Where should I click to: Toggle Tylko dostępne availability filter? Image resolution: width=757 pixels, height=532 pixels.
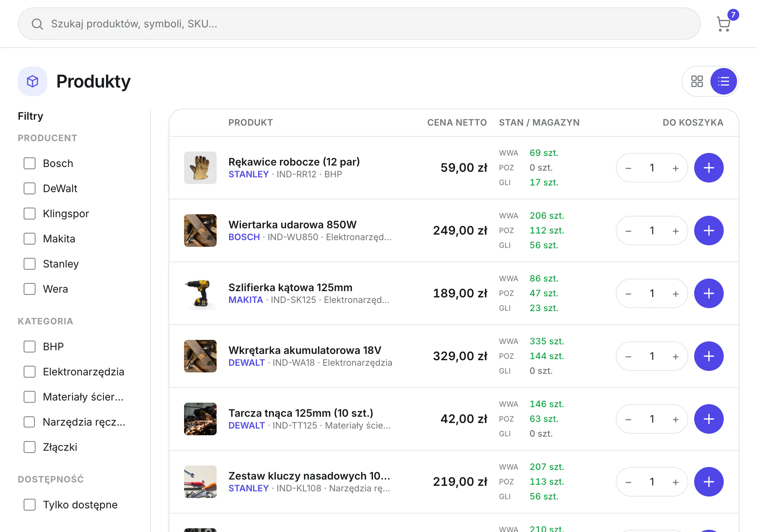point(30,505)
